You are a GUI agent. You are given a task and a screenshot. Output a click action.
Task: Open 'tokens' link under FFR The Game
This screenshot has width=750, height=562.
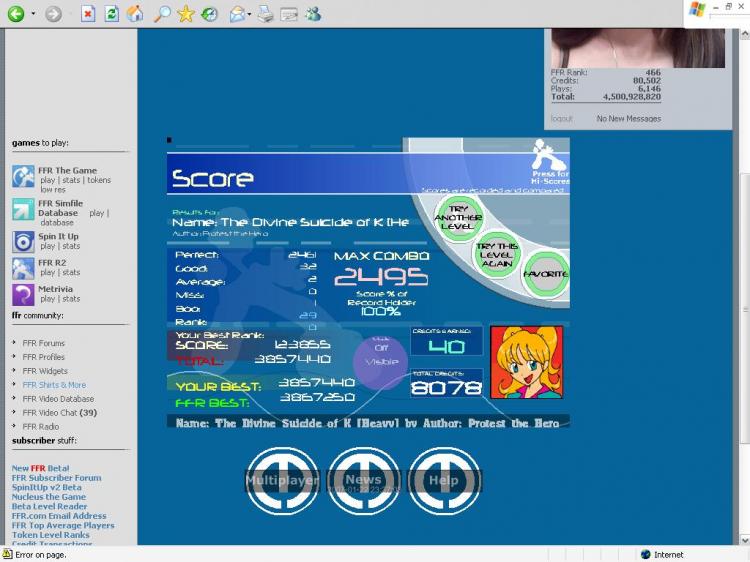point(99,180)
